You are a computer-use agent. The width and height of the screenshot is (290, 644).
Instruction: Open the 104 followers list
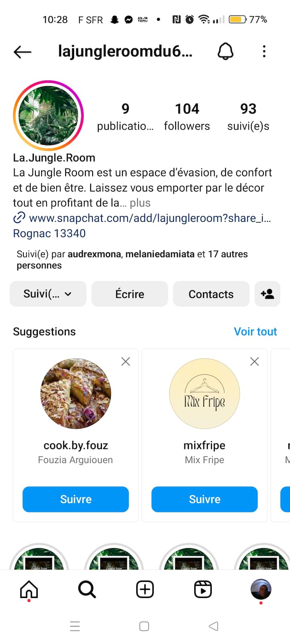(x=187, y=117)
